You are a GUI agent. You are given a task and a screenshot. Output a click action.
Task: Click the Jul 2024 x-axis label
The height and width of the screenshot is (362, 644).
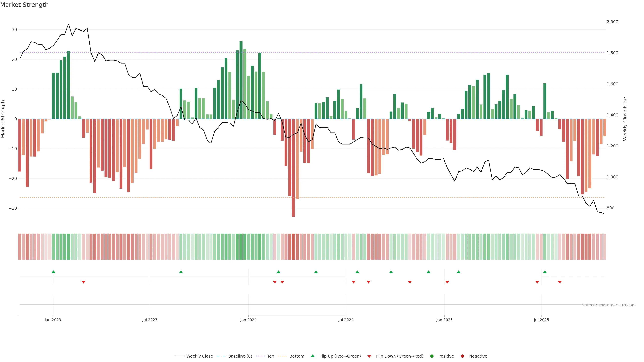coord(346,320)
